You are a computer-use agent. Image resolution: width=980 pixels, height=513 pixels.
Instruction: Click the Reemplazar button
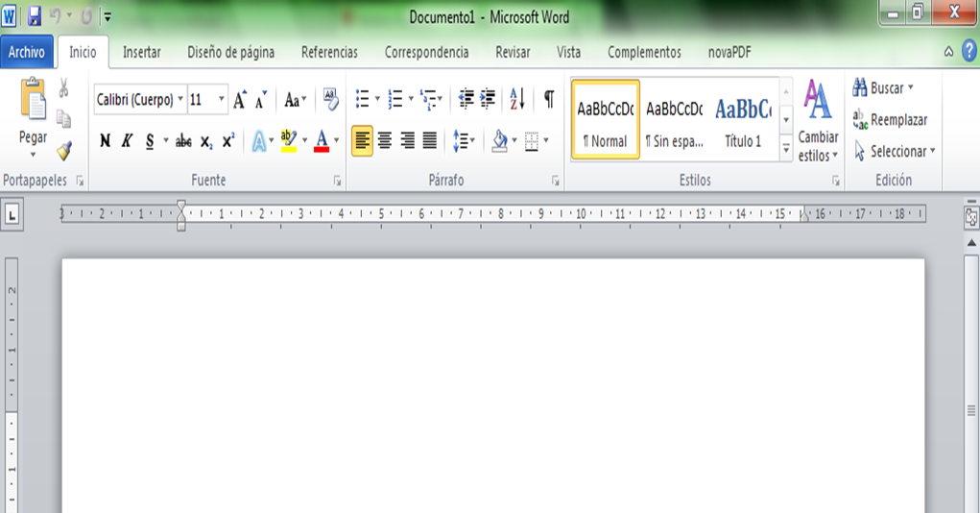890,120
